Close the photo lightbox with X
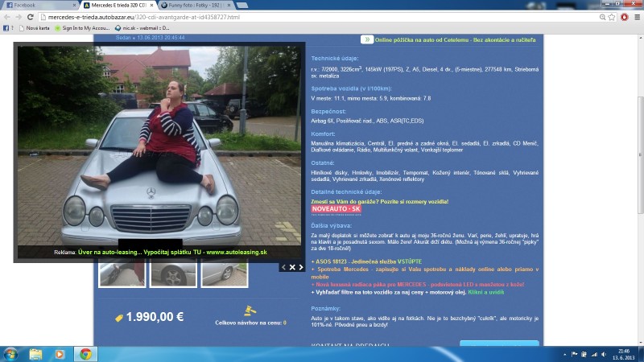Screen dimensions: 644x362 (x=292, y=267)
